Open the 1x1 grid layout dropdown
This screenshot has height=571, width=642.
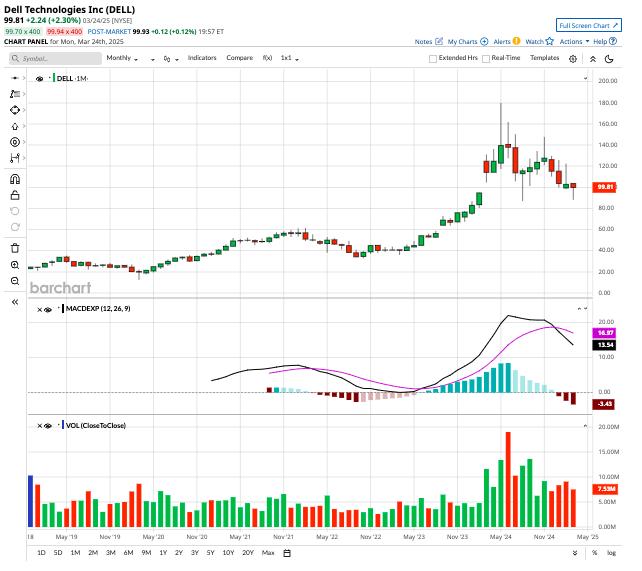(289, 58)
